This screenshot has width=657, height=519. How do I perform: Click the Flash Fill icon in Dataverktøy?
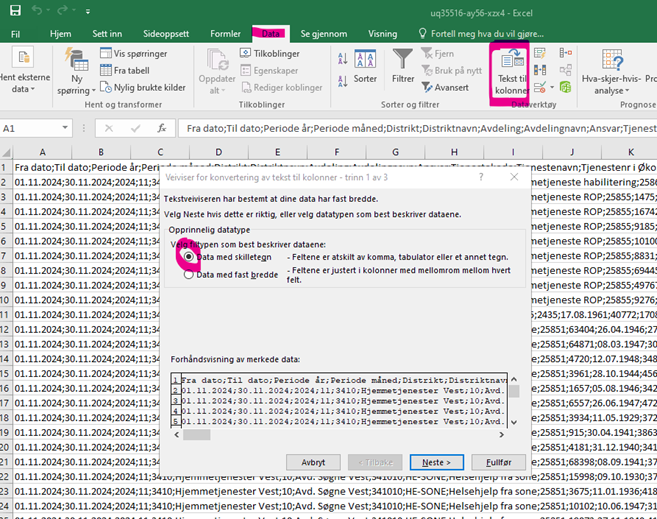coord(540,53)
